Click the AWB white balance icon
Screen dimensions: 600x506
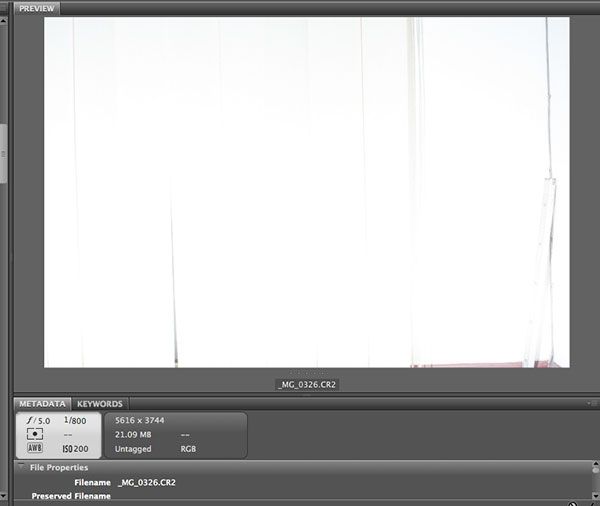35,449
